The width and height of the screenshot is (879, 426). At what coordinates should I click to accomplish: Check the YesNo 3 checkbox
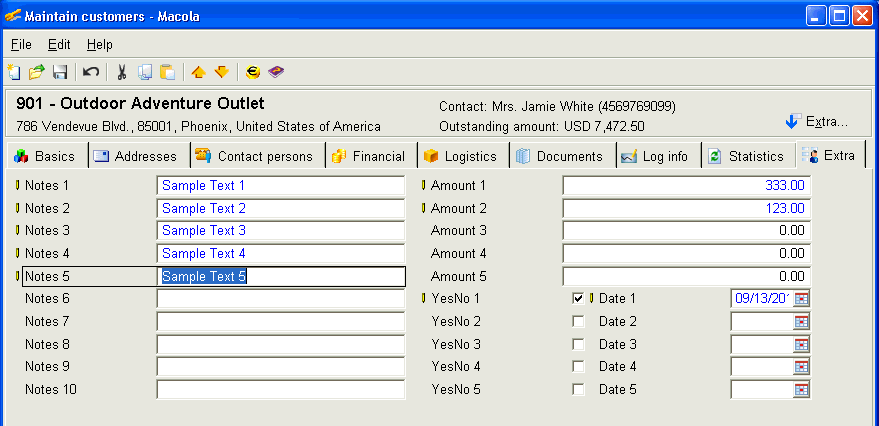click(578, 344)
